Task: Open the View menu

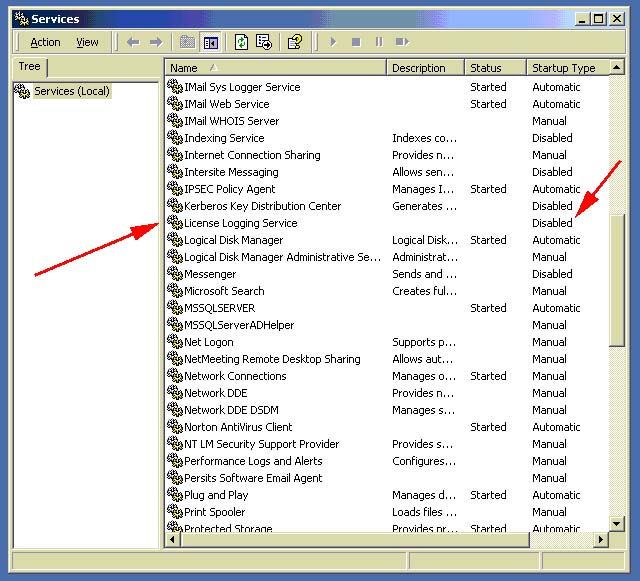Action: (87, 42)
